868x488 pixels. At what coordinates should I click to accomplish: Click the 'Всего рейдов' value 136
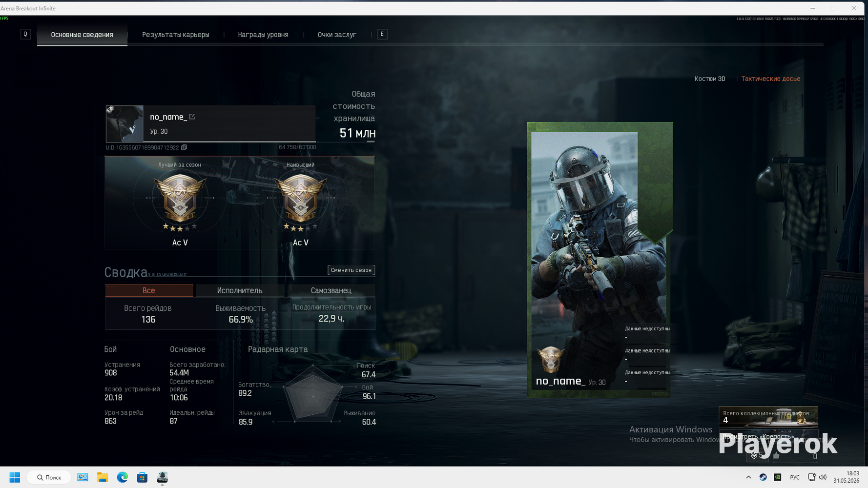[148, 319]
